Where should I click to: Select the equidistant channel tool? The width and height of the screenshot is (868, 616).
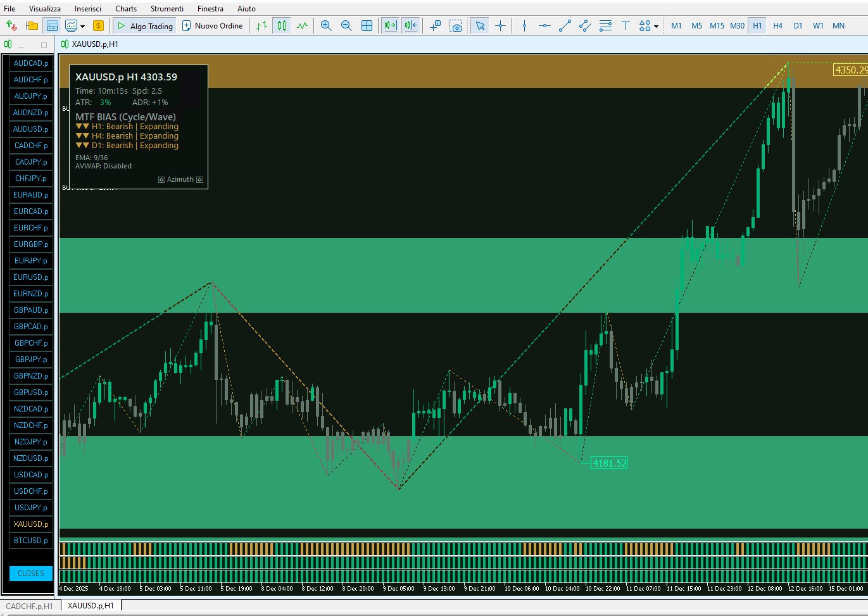point(585,26)
